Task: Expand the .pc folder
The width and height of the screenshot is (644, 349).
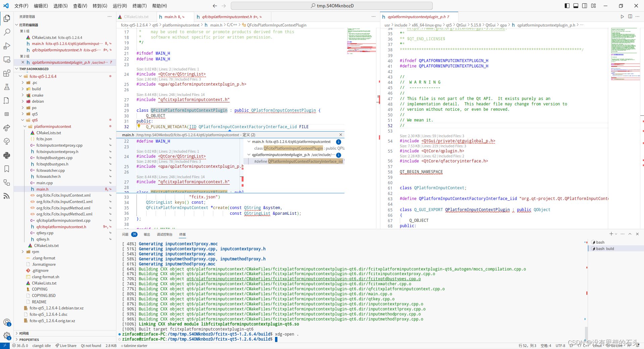Action: point(23,83)
